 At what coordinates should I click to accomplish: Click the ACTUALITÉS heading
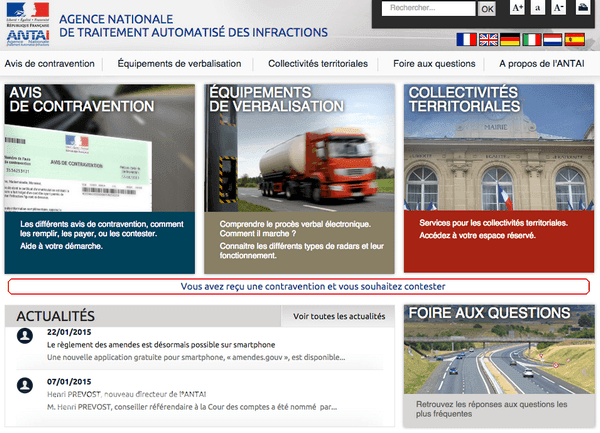55,316
